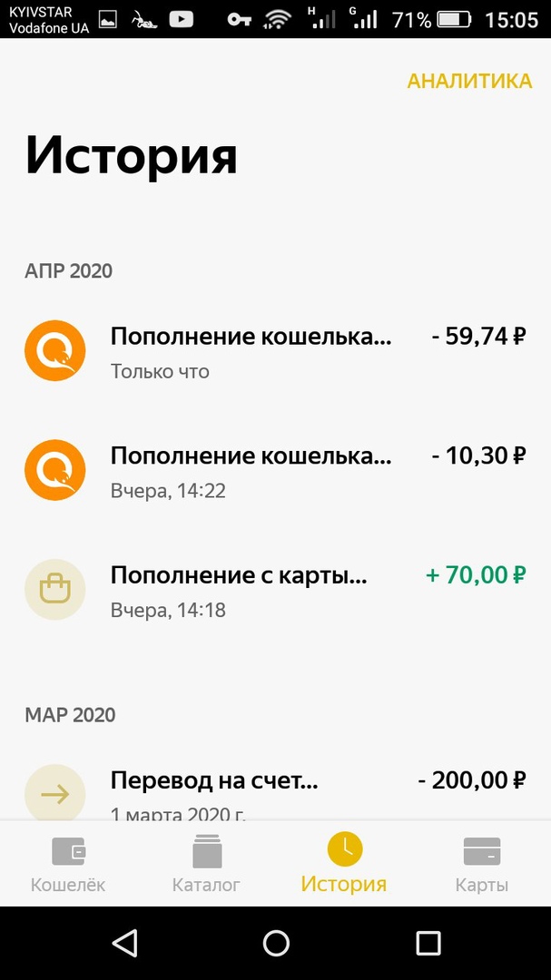Tap the - 59,74 ₽ amount

point(478,337)
